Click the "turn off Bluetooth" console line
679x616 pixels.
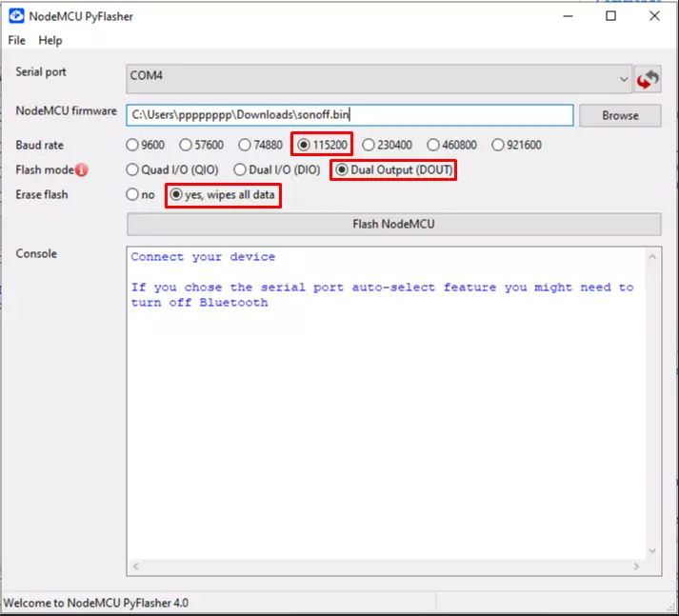[199, 302]
